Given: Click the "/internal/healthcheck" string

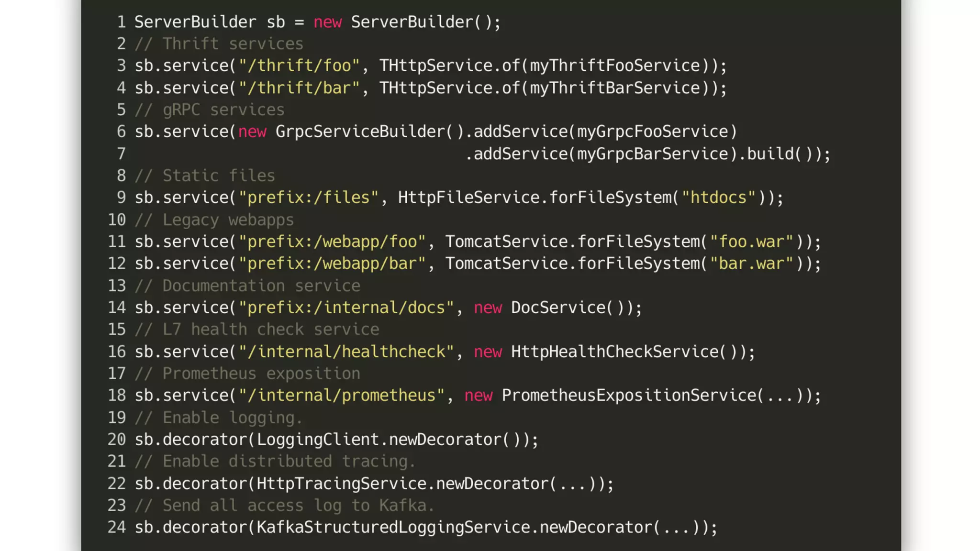Looking at the screenshot, I should click(x=346, y=352).
